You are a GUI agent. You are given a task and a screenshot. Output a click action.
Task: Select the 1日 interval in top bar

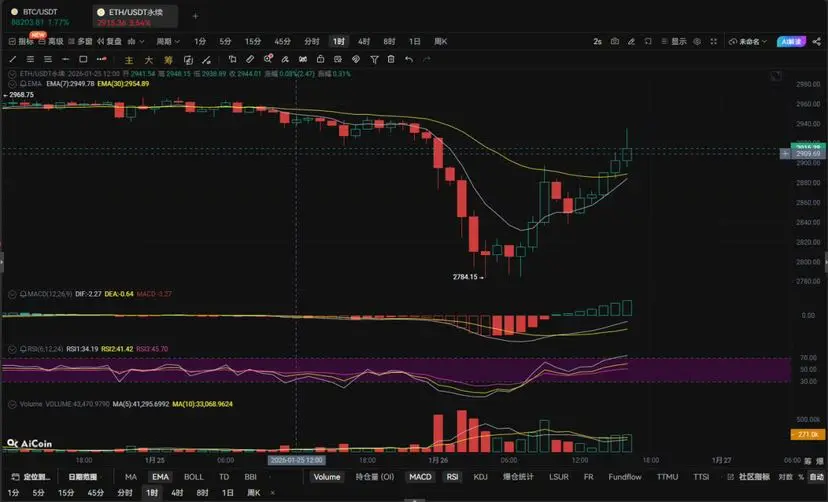point(415,41)
